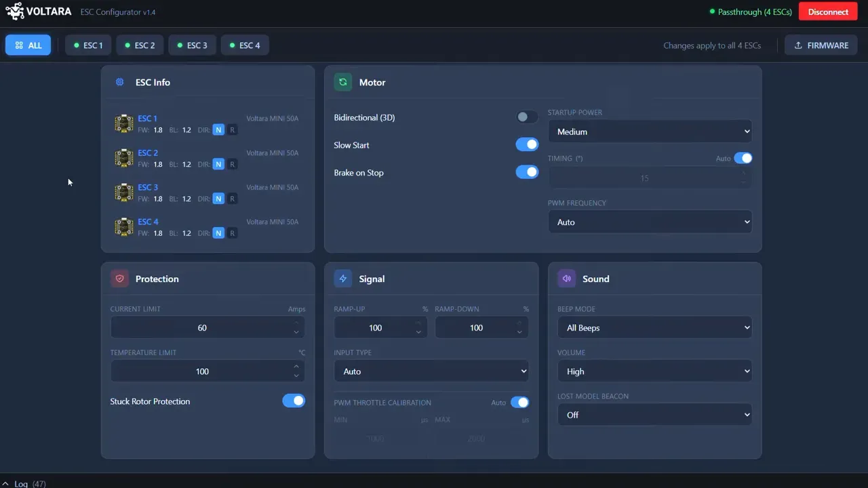Decrease Ramp-Down with down arrow
Viewport: 868px width, 488px height.
tap(519, 332)
